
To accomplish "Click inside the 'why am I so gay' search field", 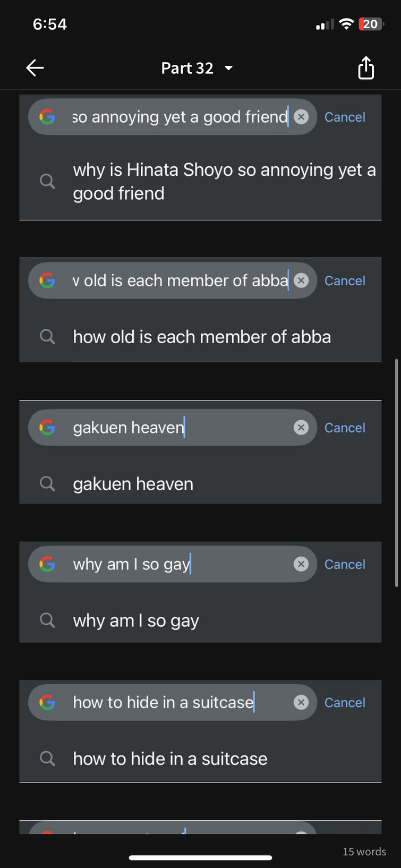I will (x=173, y=564).
